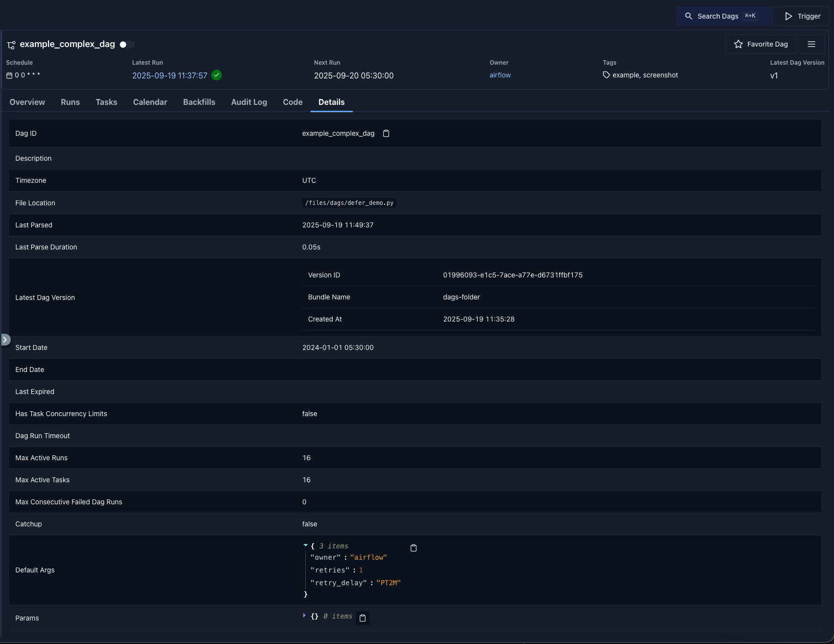
Task: Copy the Params value with clipboard icon
Action: tap(363, 618)
